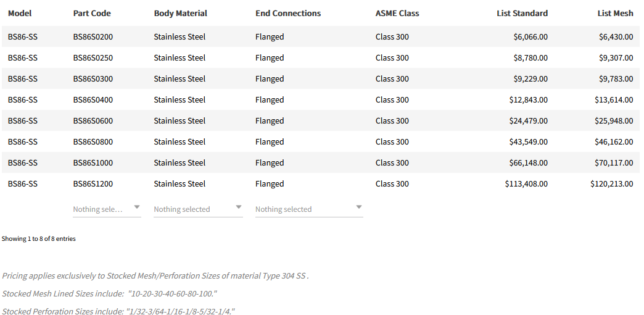Select the BS86S0200 part code cell
Image resolution: width=644 pixels, height=315 pixels.
pyautogui.click(x=93, y=36)
